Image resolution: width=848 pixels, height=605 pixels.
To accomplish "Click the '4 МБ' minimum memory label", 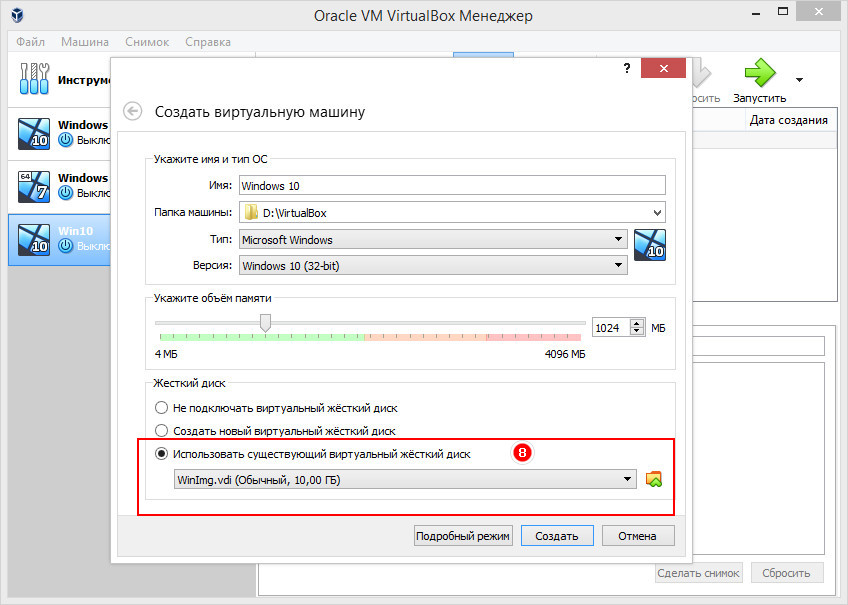I will [x=166, y=354].
